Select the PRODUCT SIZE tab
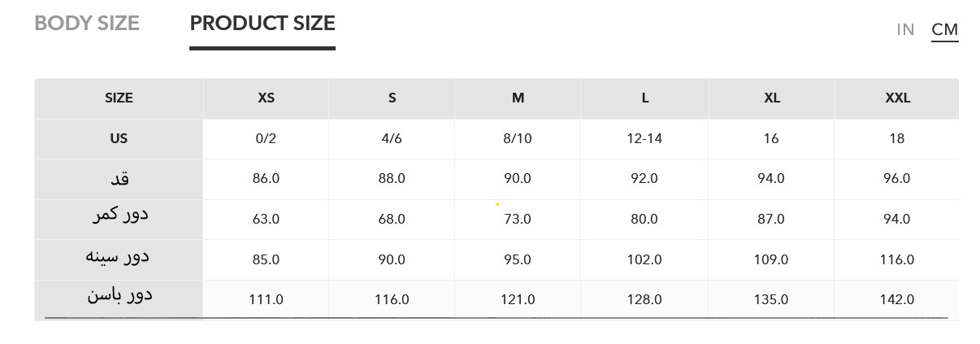980x344 pixels. point(262,24)
